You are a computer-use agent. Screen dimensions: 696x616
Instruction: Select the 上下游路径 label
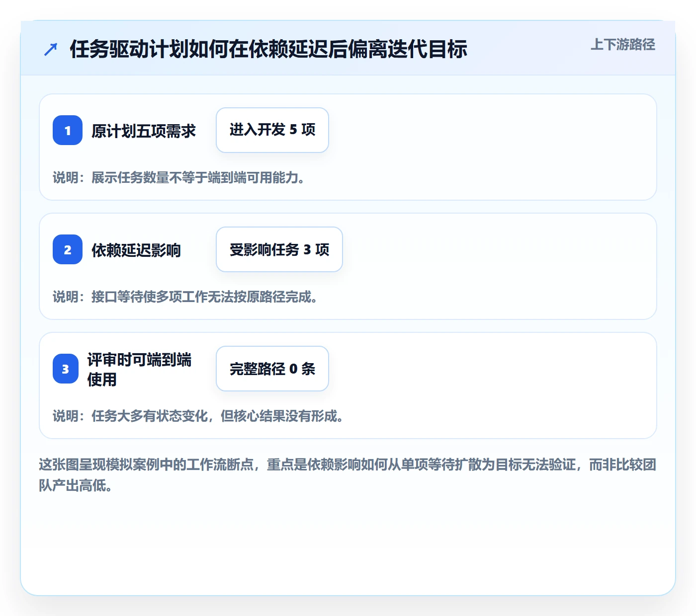click(622, 44)
